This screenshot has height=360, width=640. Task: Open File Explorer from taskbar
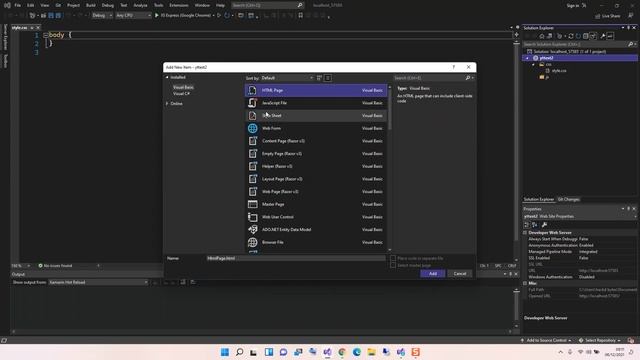371,352
